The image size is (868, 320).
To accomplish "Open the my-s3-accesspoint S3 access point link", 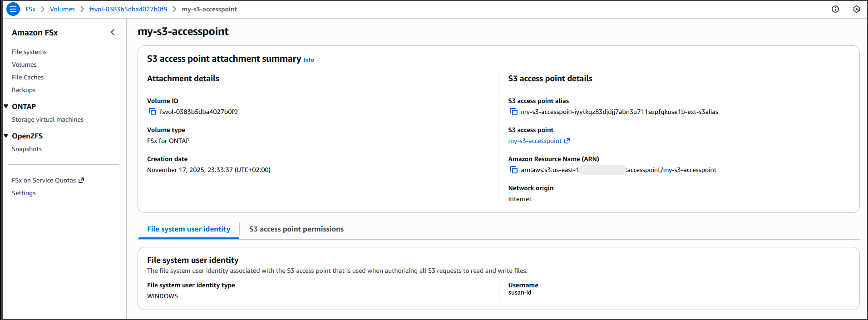I will point(535,141).
